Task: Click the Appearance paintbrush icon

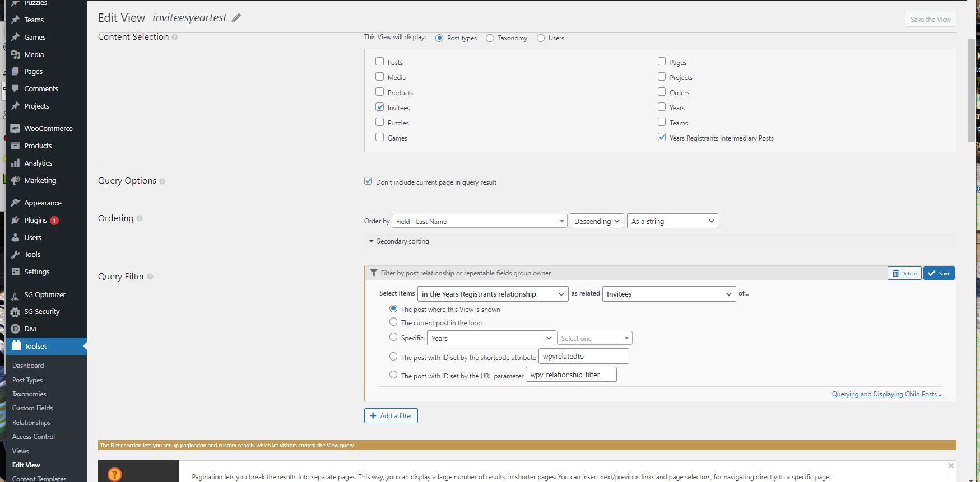Action: [x=15, y=203]
